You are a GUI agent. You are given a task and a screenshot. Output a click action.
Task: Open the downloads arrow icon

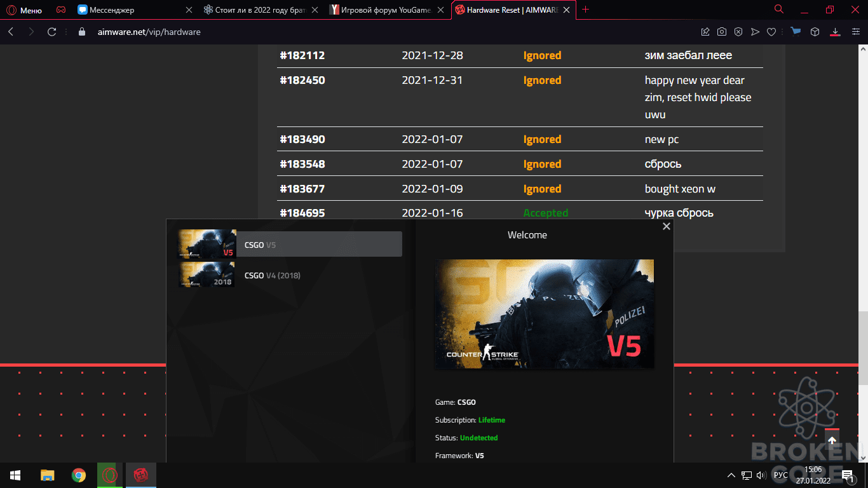[x=835, y=32]
